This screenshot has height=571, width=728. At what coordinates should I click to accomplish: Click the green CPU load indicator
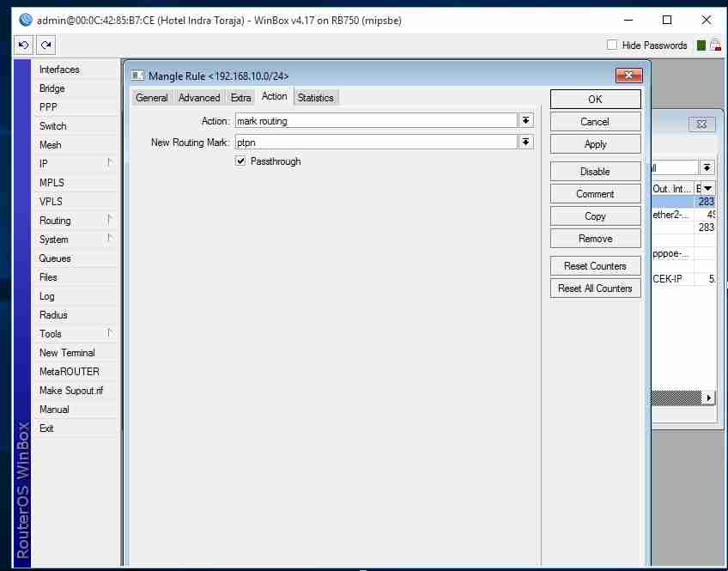pyautogui.click(x=701, y=45)
